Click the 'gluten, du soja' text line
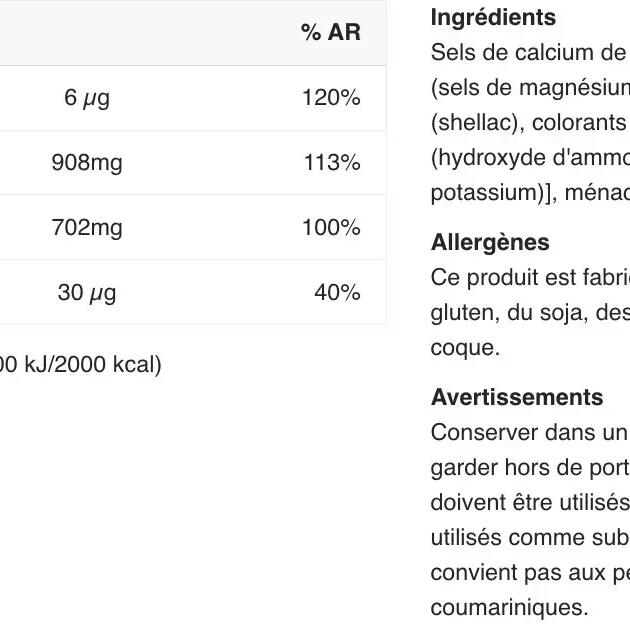This screenshot has width=630, height=630. coord(530,312)
